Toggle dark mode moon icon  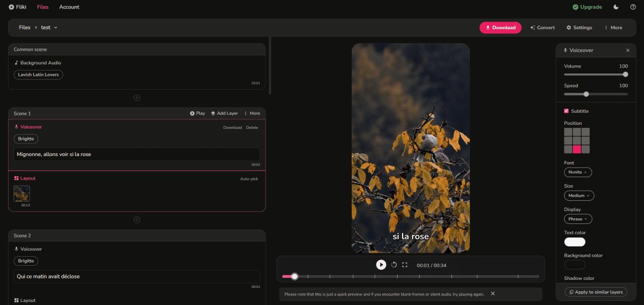616,7
